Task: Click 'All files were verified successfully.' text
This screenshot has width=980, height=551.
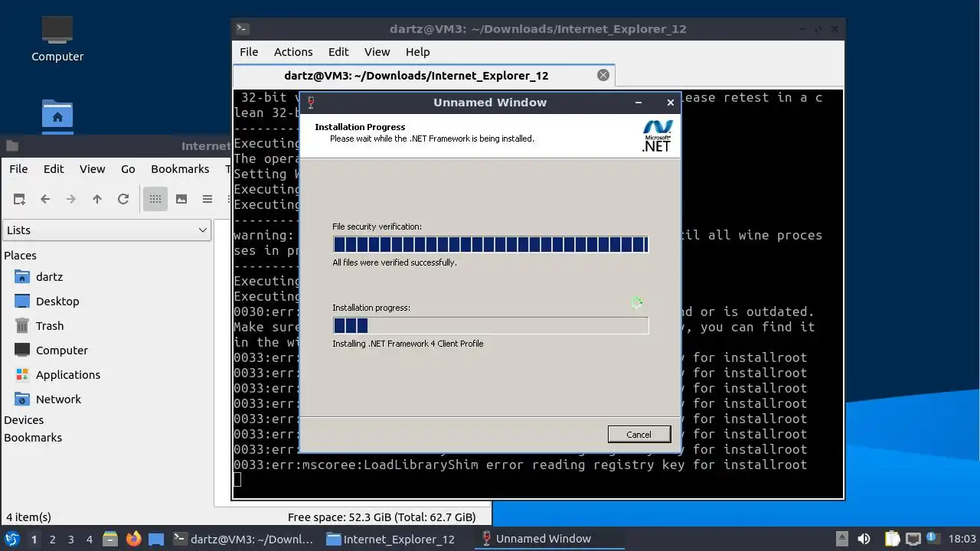Action: tap(394, 262)
